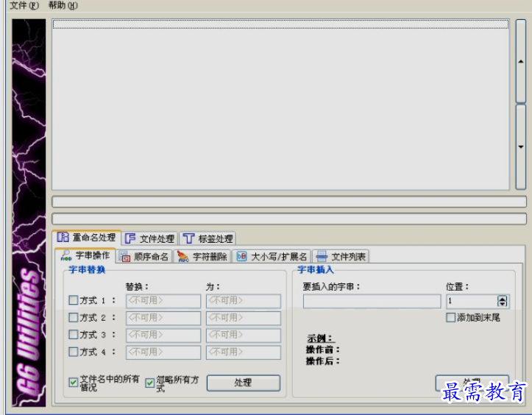Toggle 忽略所有方式 checkbox
The height and width of the screenshot is (415, 532).
(x=149, y=383)
